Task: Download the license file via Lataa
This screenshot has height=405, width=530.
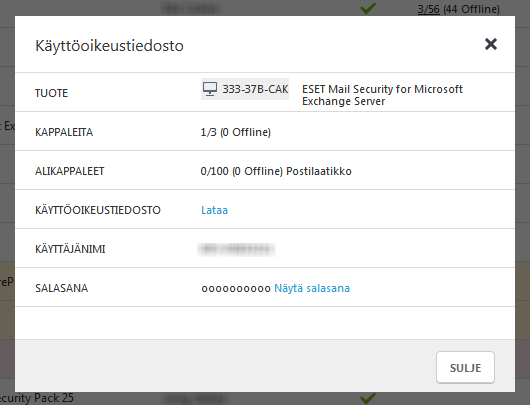Action: tap(214, 210)
